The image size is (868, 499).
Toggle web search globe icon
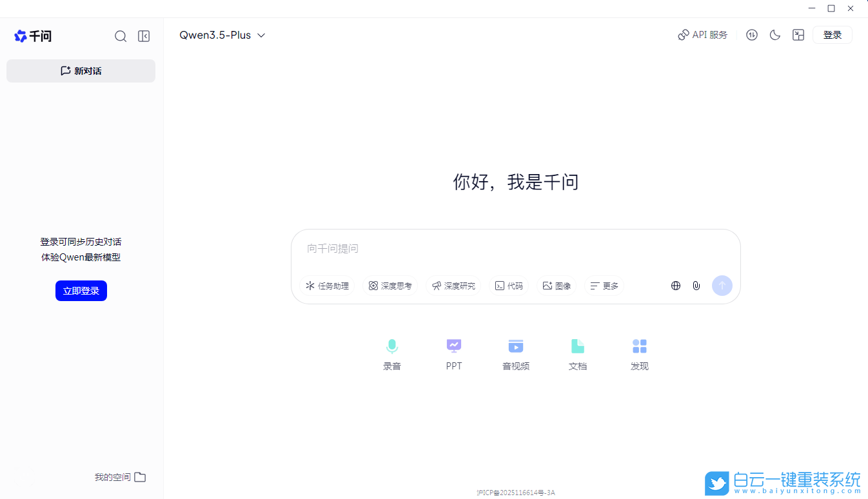coord(676,286)
